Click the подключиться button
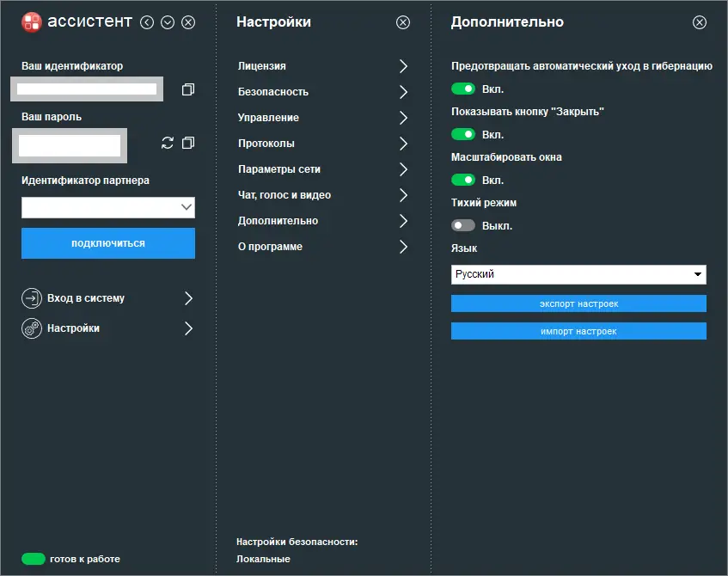 [108, 243]
